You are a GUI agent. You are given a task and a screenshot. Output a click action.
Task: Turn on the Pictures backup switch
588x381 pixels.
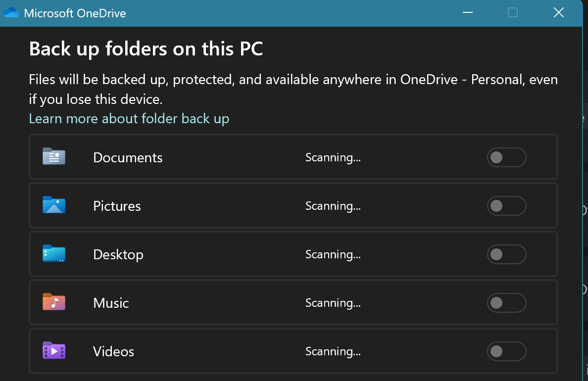coord(506,206)
